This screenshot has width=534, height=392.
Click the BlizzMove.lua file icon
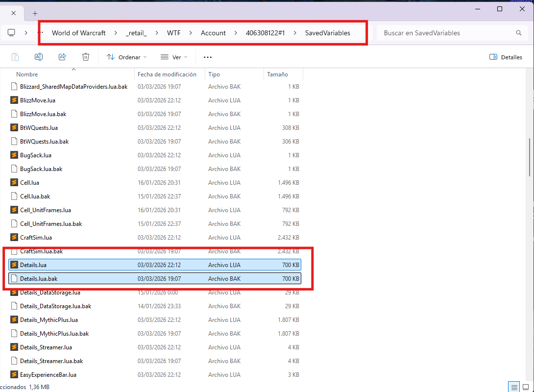[14, 100]
